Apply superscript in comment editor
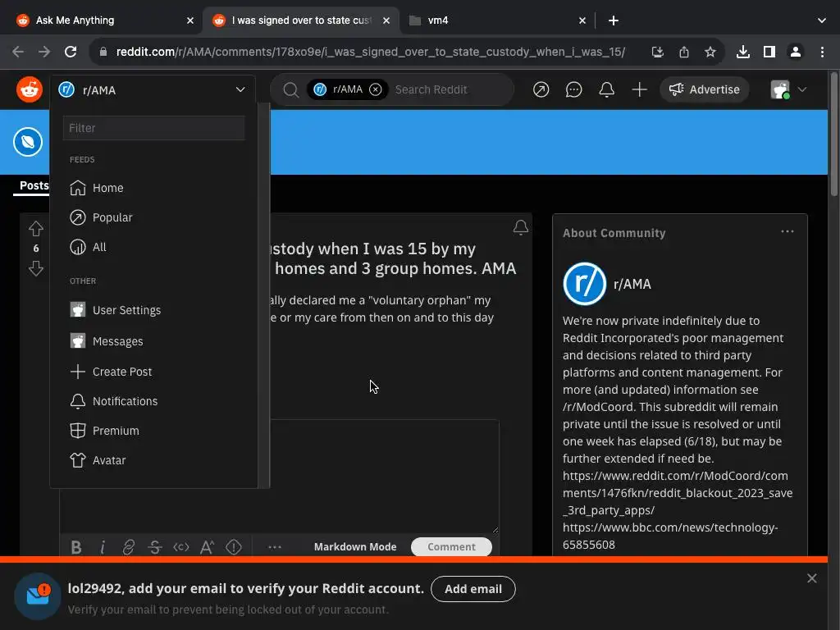Screen dimensions: 840x630 pos(208,547)
